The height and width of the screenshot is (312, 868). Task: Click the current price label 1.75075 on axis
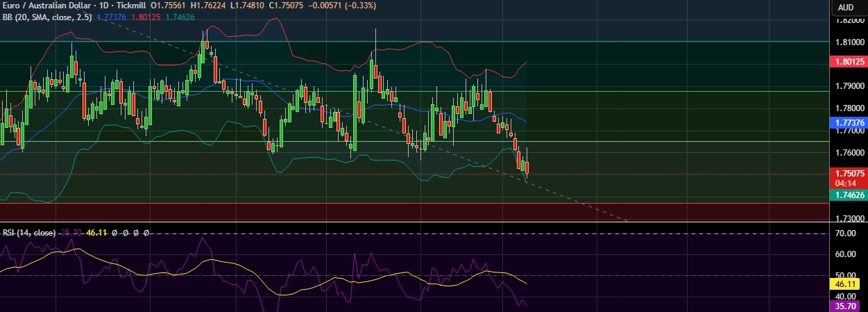coord(849,174)
